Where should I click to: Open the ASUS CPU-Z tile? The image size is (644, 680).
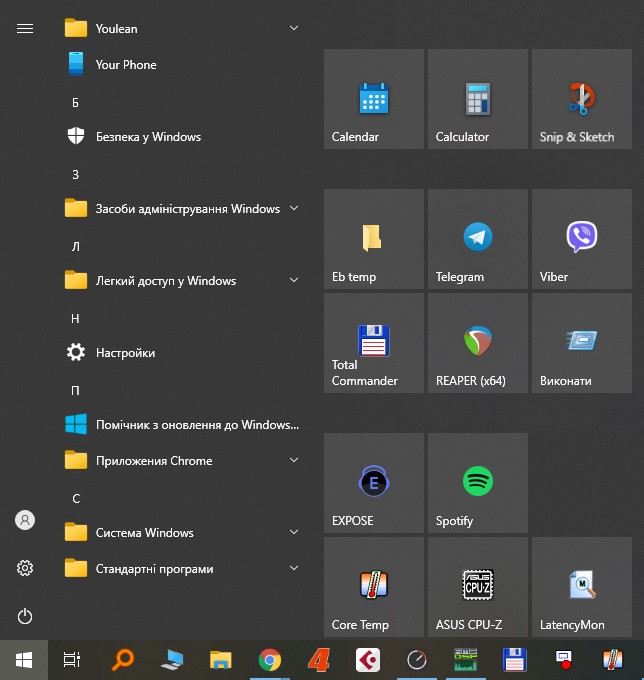click(477, 587)
